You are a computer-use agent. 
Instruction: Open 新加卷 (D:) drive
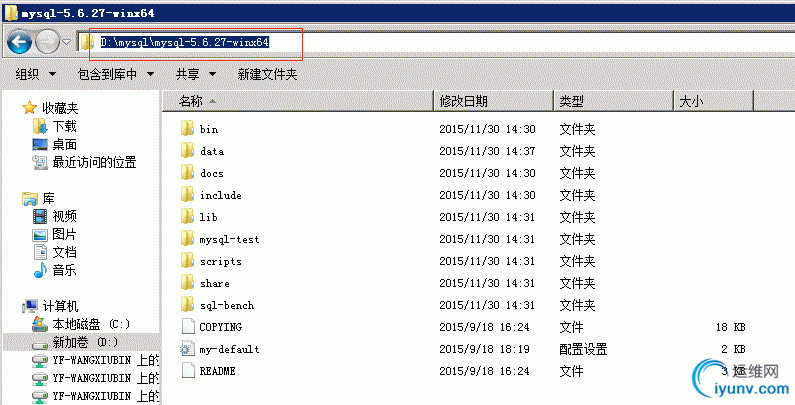(x=75, y=342)
